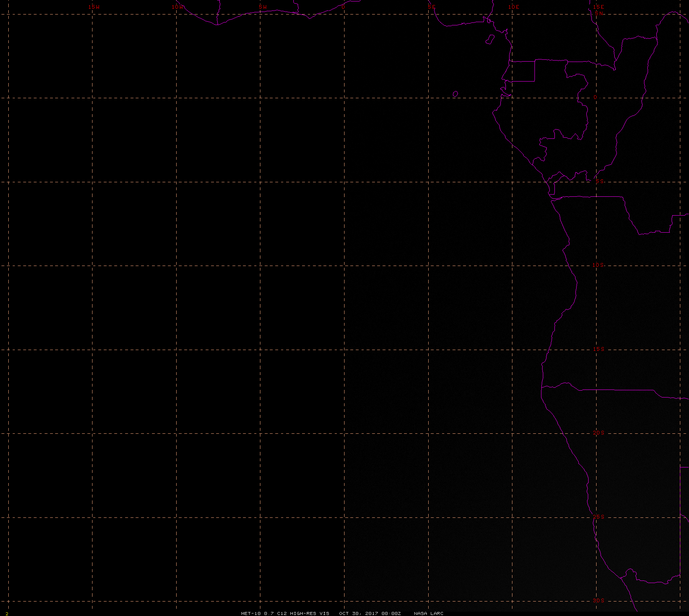
Task: Click the 20S latitude label
Action: point(598,433)
